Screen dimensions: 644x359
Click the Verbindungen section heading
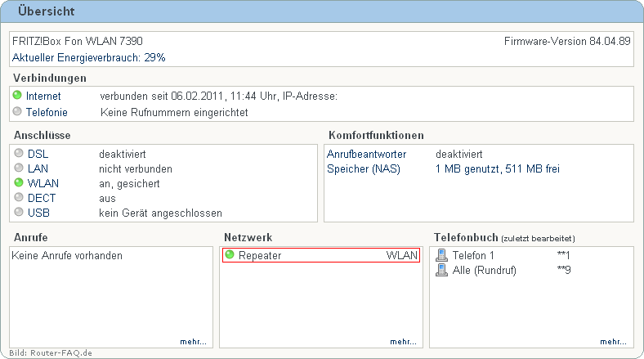pos(50,78)
